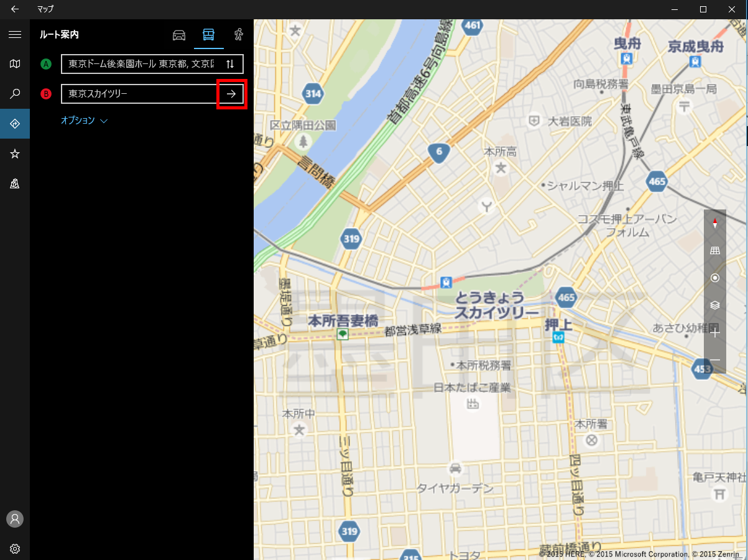
Task: Click the 日本たばこ産業 factory icon
Action: click(473, 405)
